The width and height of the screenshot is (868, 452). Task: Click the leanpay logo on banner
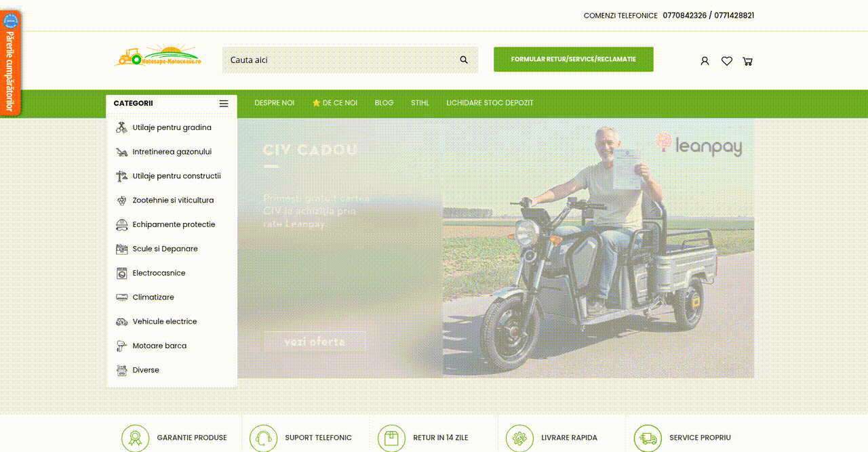[x=698, y=145]
